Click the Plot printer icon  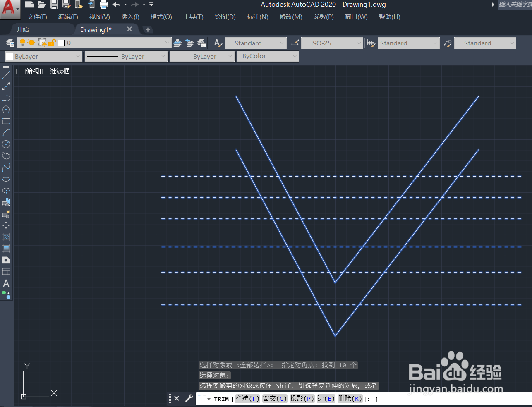click(x=104, y=5)
